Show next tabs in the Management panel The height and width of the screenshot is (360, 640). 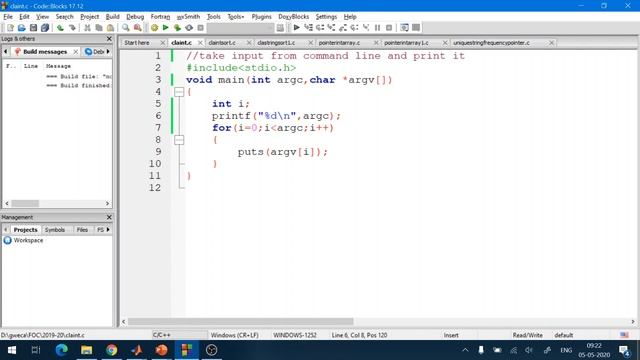coord(108,229)
